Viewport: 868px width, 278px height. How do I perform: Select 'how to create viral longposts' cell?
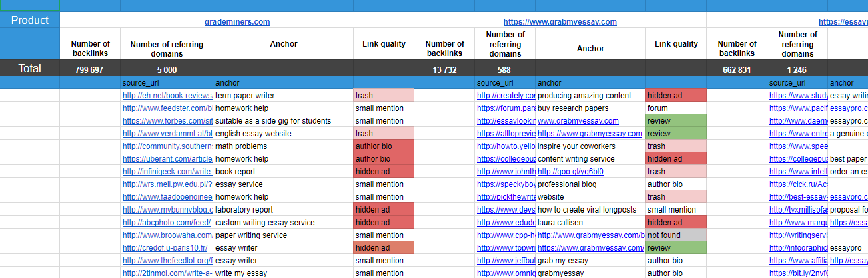pos(590,210)
